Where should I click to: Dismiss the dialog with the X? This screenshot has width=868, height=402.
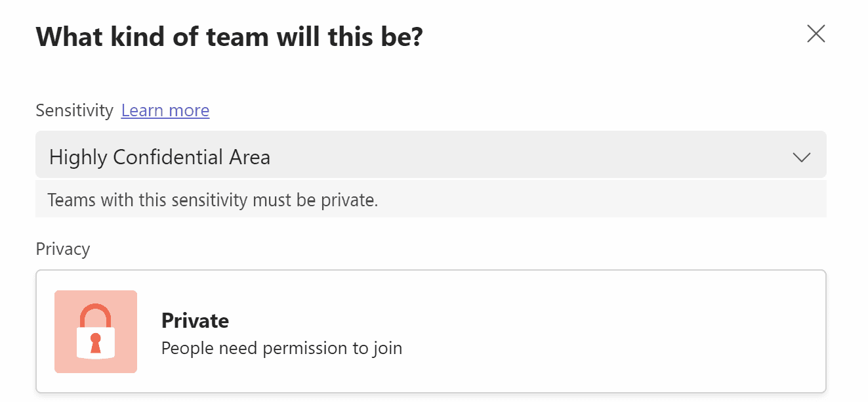coord(816,33)
